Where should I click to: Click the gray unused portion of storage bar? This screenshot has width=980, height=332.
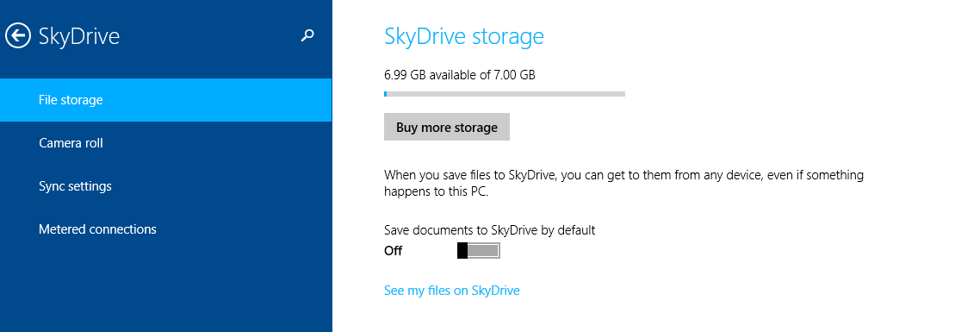click(x=506, y=94)
